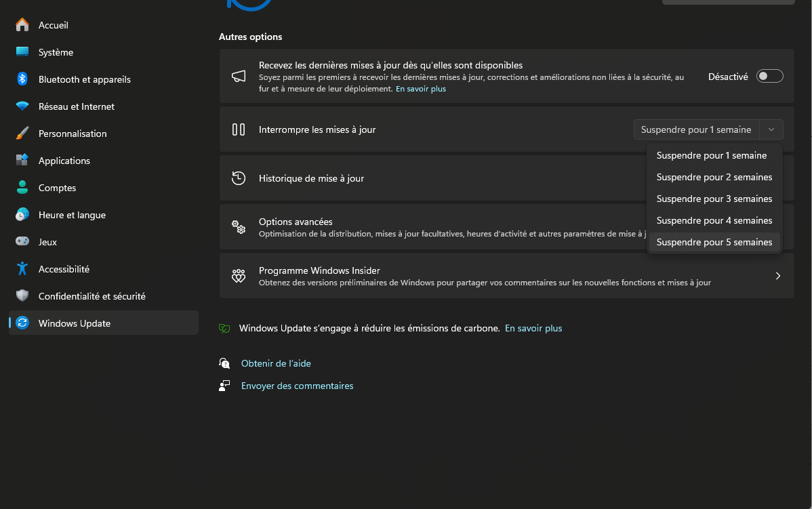Click the Applications icon in sidebar

[22, 160]
